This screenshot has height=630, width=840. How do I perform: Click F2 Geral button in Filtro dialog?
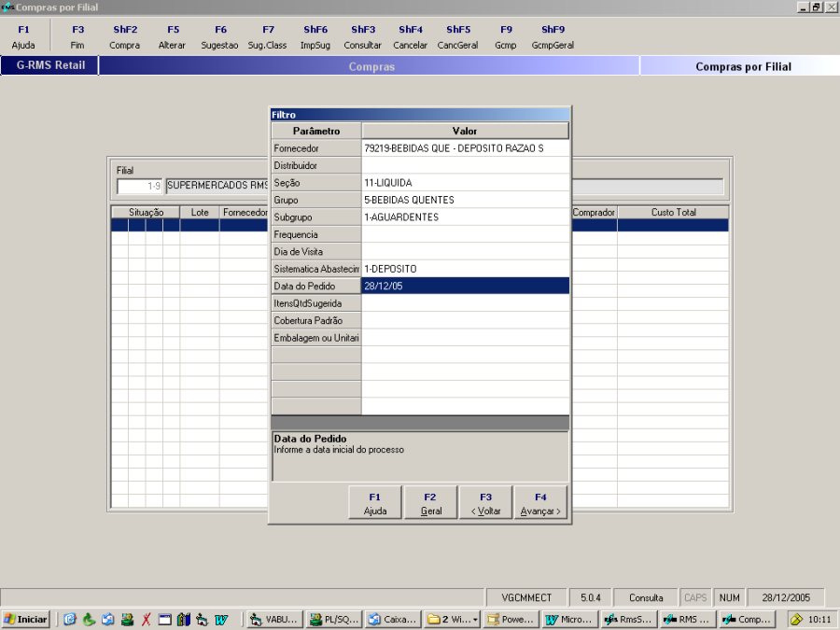coord(430,502)
